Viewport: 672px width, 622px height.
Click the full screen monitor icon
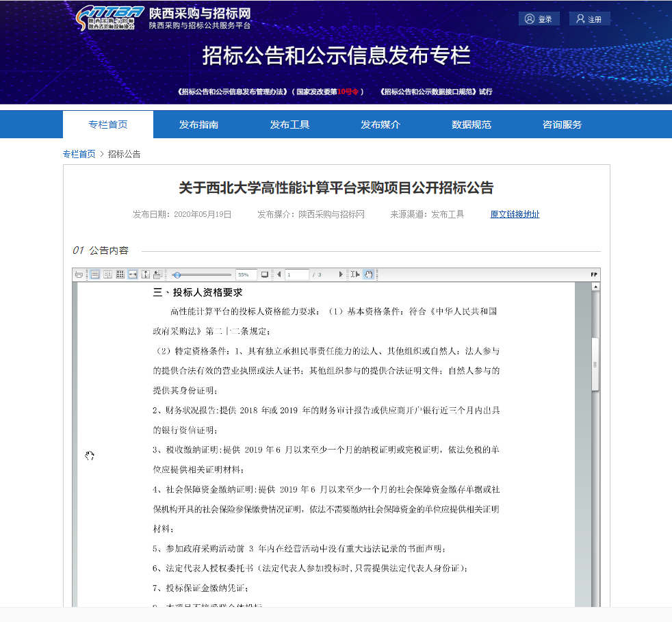[265, 274]
